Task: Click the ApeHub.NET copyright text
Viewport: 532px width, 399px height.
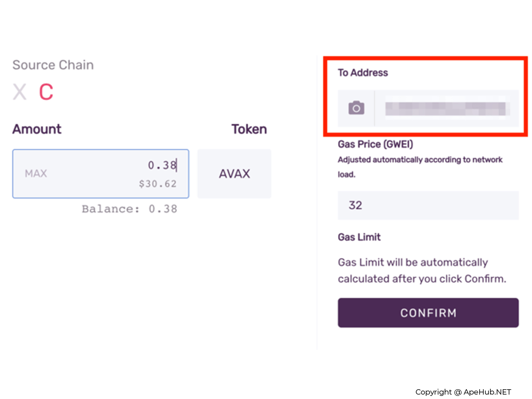Action: [x=463, y=392]
